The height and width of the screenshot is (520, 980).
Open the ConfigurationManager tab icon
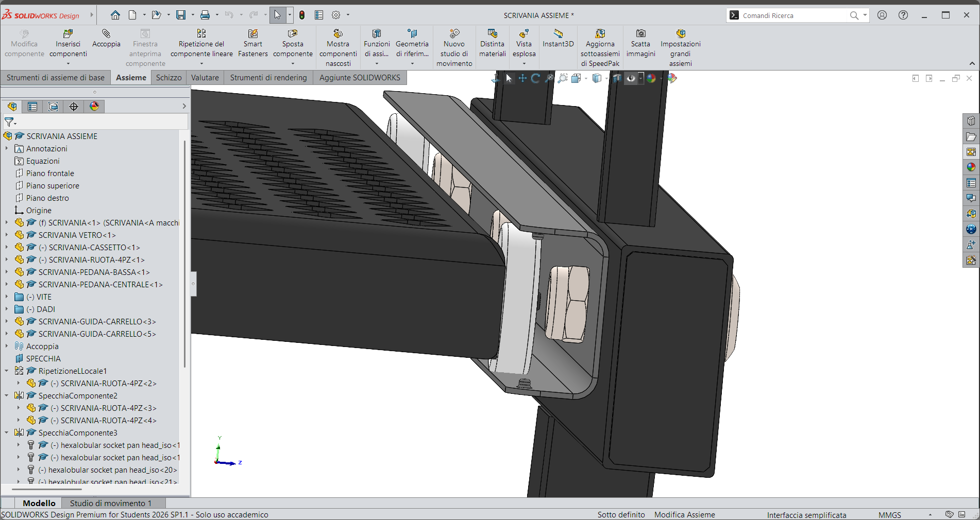(x=53, y=106)
